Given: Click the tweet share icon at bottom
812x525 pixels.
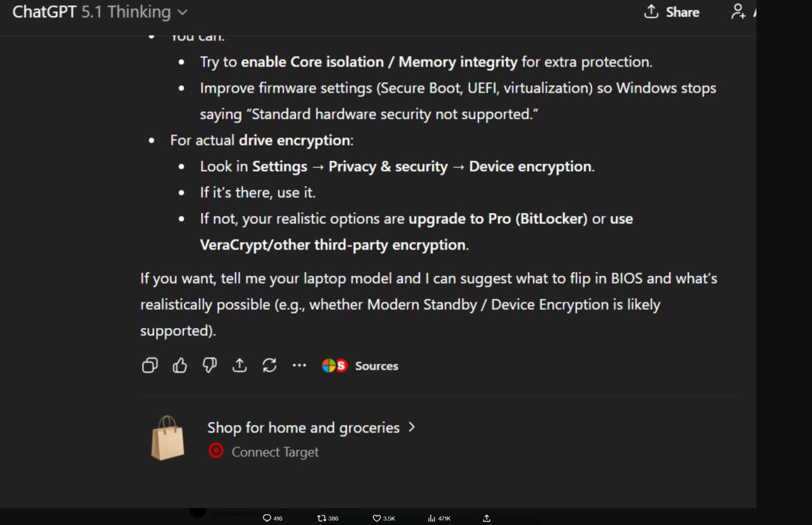Looking at the screenshot, I should (487, 518).
